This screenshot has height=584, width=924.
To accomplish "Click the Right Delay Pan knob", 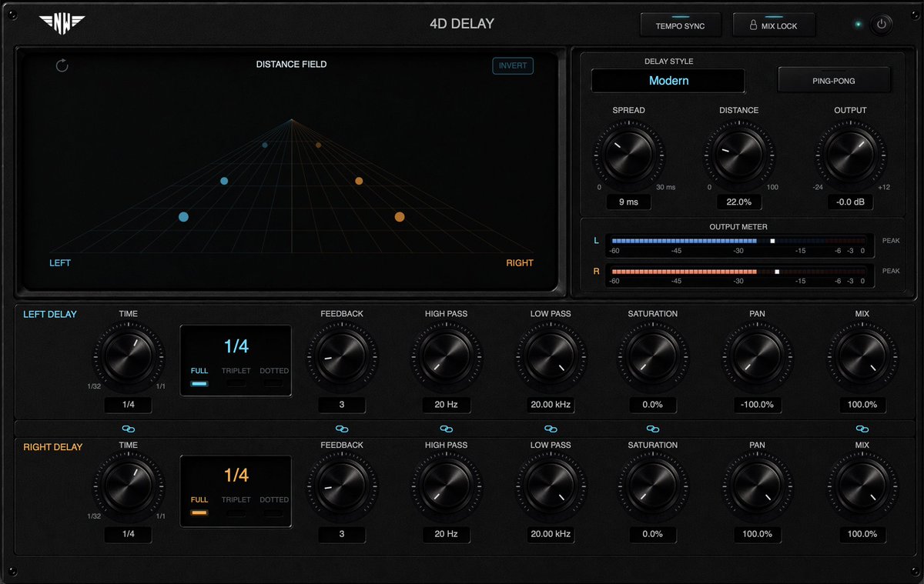I will click(x=758, y=486).
